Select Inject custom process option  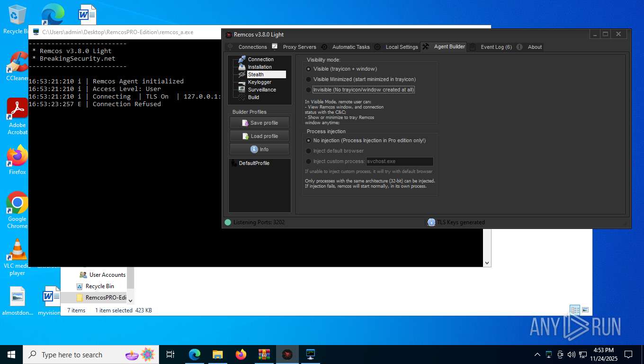[335, 161]
